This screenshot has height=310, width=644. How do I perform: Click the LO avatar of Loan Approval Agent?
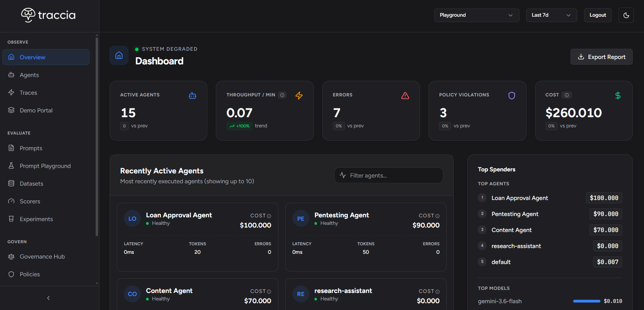click(x=132, y=219)
